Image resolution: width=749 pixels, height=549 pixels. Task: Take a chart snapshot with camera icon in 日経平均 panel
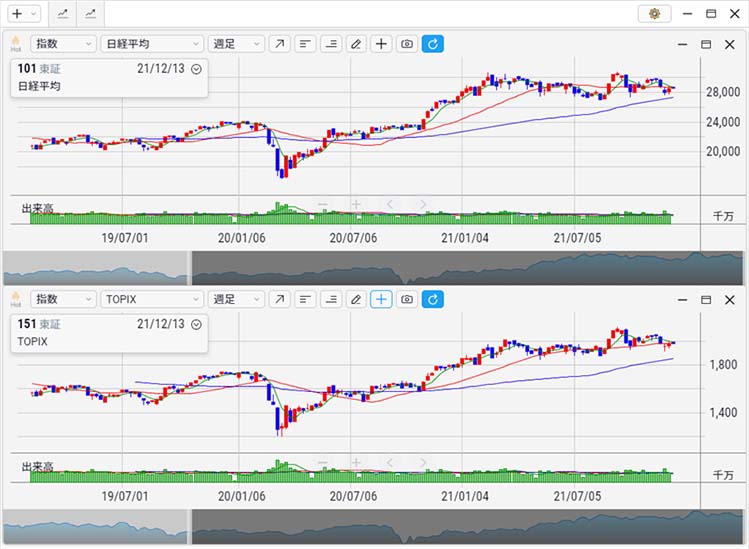point(407,44)
